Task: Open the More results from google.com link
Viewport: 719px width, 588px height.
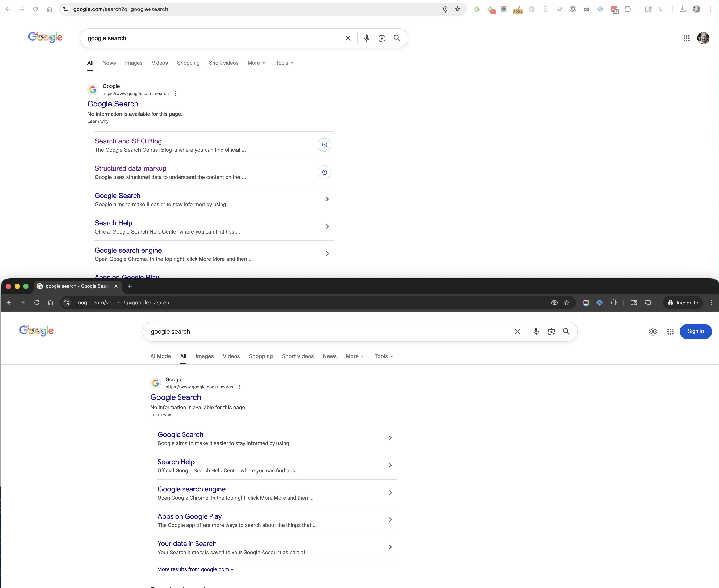Action: (x=195, y=569)
